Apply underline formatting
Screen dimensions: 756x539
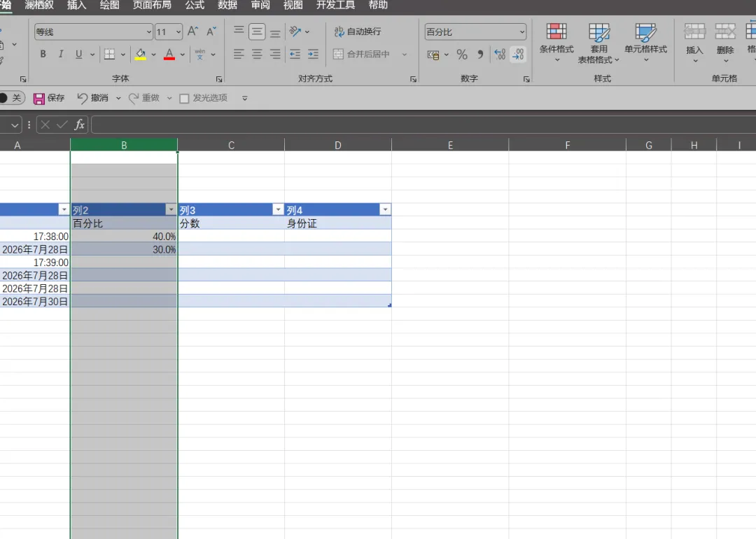[78, 54]
